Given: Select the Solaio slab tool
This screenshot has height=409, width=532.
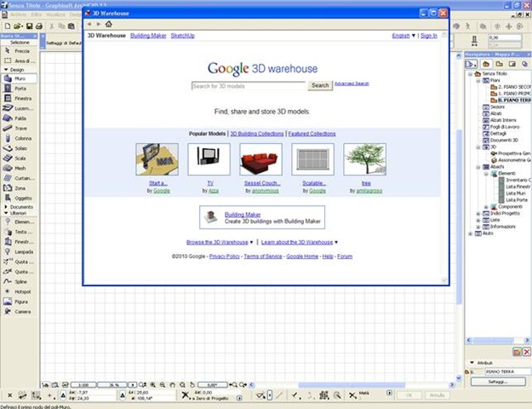Looking at the screenshot, I should pyautogui.click(x=19, y=148).
